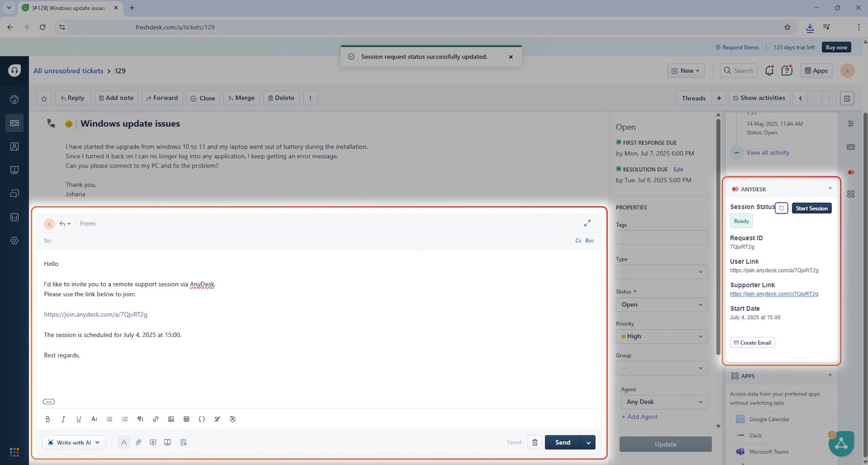Open Tickets in the left sidebar
The height and width of the screenshot is (465, 868).
click(x=14, y=123)
